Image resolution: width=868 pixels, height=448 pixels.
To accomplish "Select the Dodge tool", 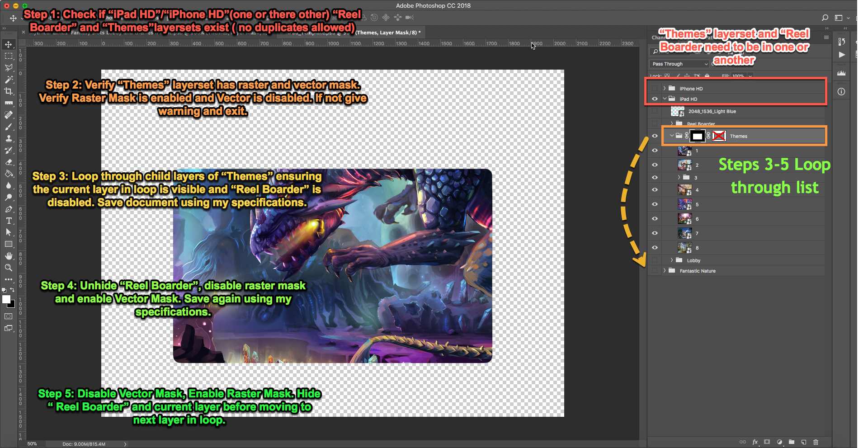I will (x=9, y=197).
